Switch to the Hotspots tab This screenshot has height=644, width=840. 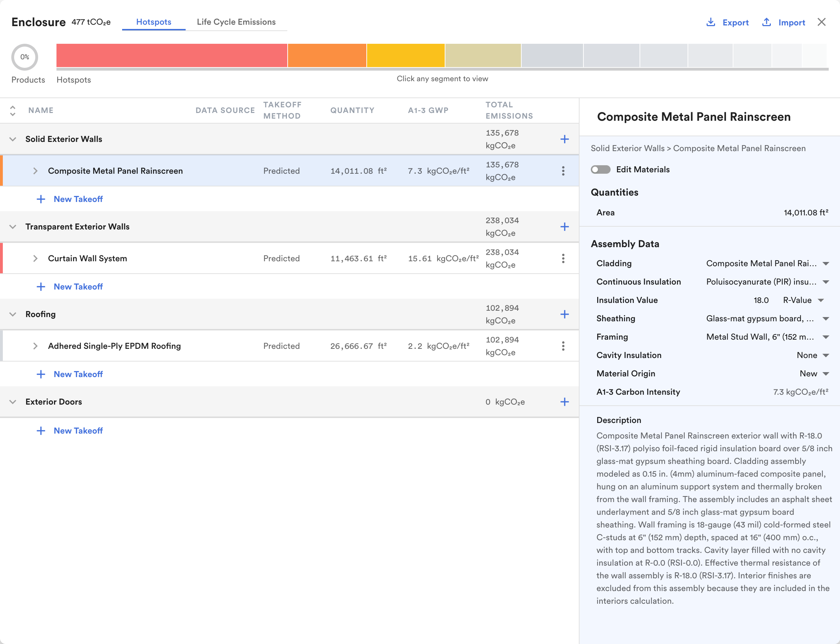click(154, 22)
